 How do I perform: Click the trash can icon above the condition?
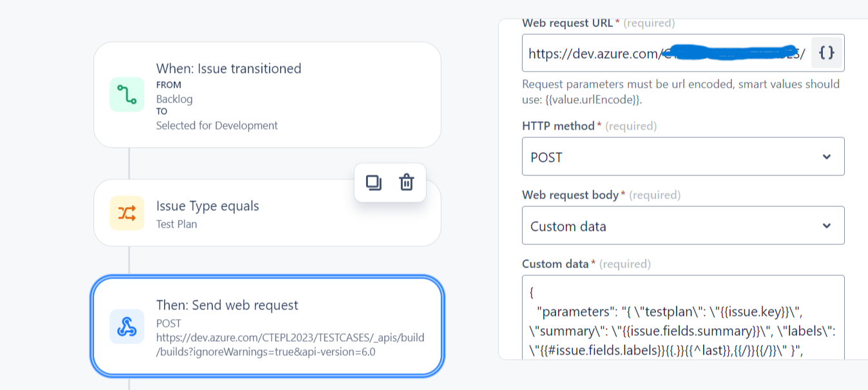pos(407,183)
